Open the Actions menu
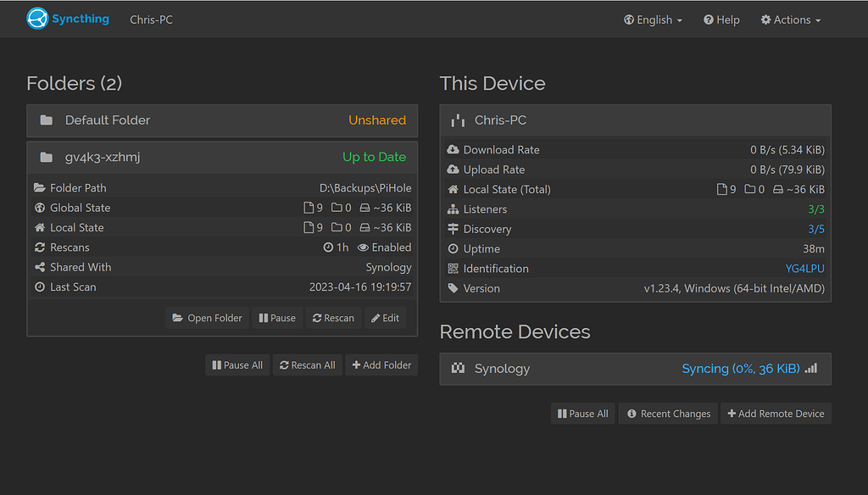Image resolution: width=868 pixels, height=495 pixels. click(x=789, y=19)
